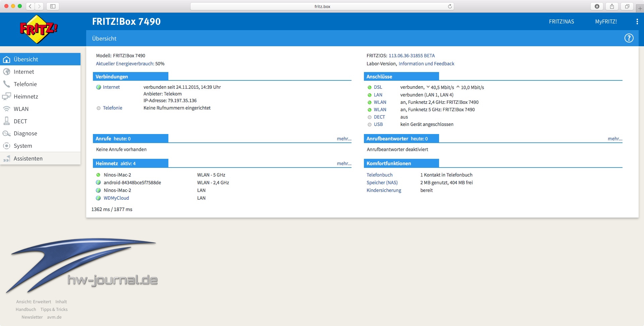
Task: Click the Newsletter footer link
Action: (x=32, y=317)
